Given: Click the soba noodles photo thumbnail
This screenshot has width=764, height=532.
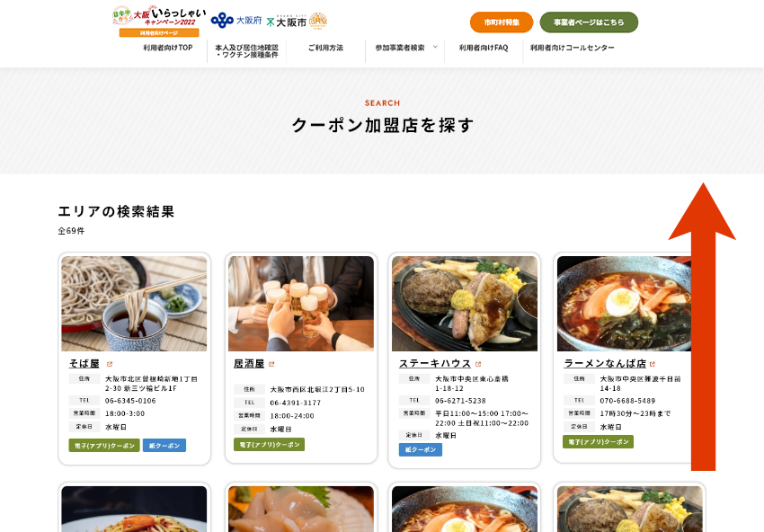Looking at the screenshot, I should pyautogui.click(x=134, y=304).
